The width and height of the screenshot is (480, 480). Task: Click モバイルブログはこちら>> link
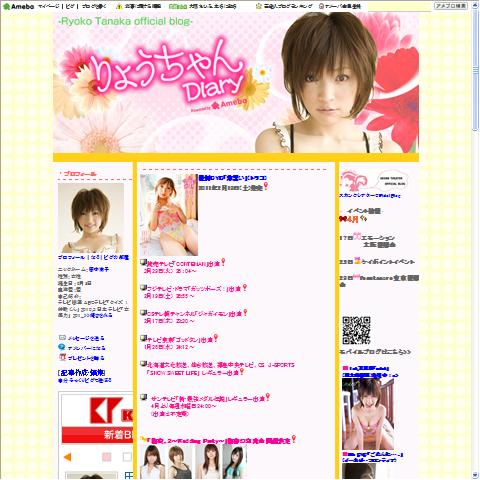(375, 352)
